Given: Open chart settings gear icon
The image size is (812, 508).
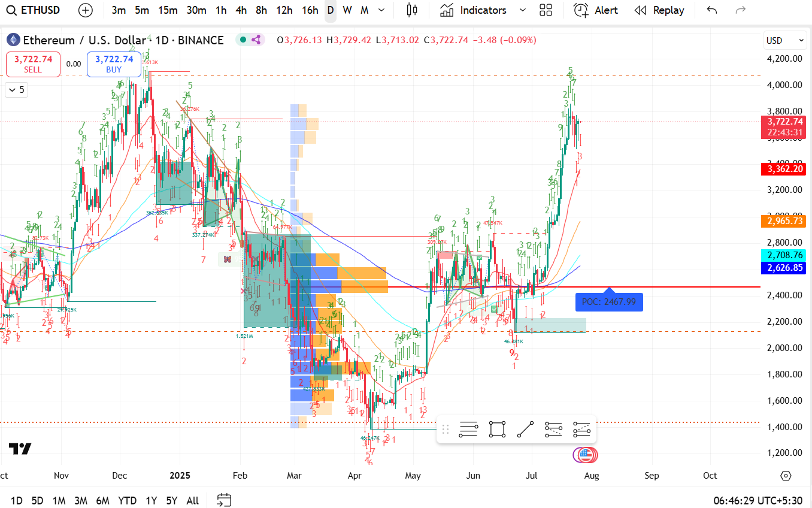Looking at the screenshot, I should [x=786, y=476].
